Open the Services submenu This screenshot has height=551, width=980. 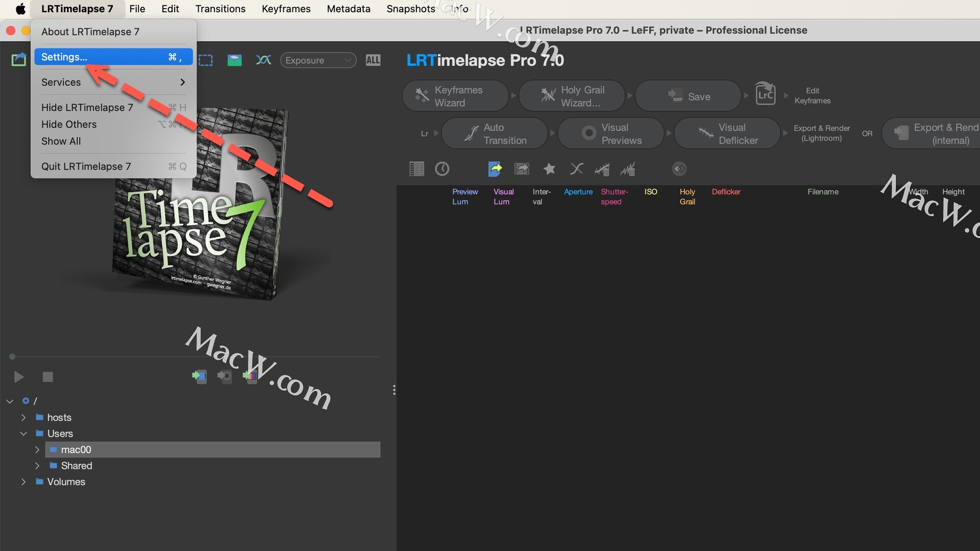113,82
